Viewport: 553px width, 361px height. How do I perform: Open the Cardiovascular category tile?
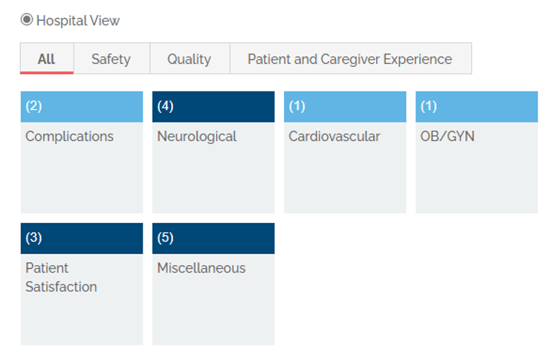[345, 152]
